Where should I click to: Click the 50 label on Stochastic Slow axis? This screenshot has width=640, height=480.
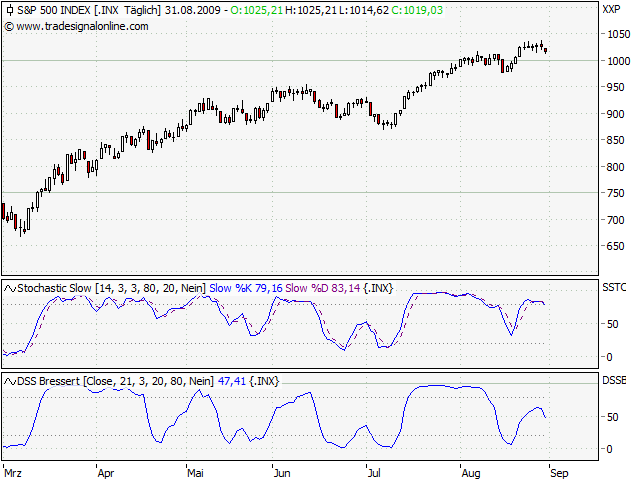tap(613, 324)
